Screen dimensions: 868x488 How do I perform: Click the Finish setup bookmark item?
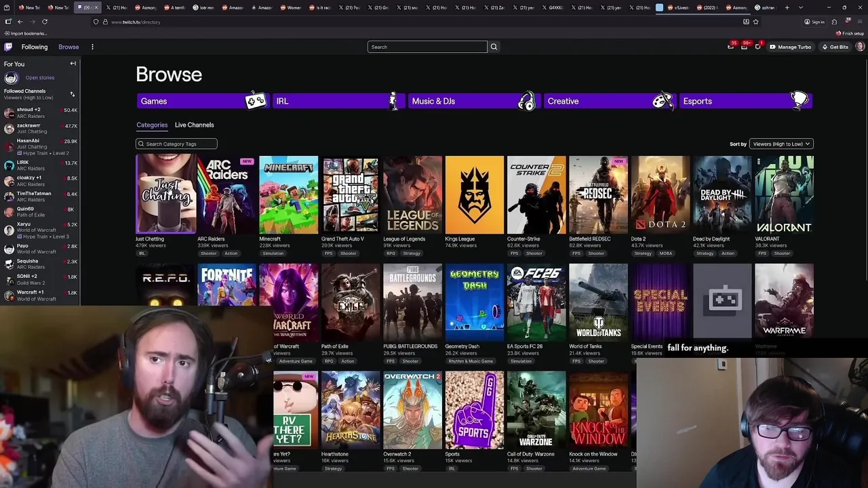(850, 33)
